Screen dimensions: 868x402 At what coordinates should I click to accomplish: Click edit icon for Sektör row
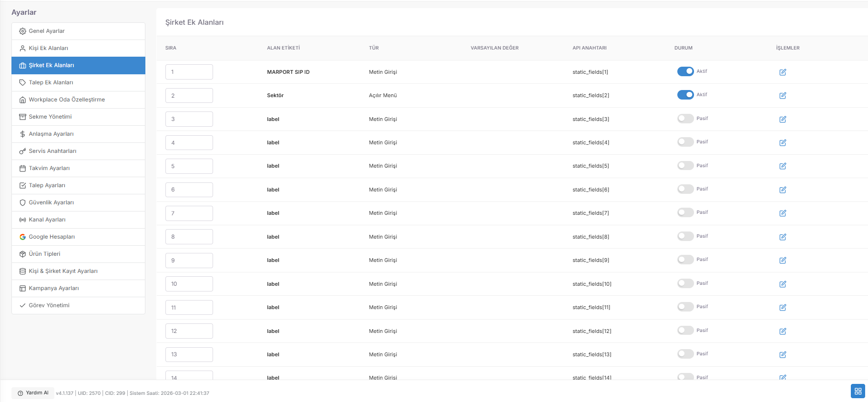783,95
